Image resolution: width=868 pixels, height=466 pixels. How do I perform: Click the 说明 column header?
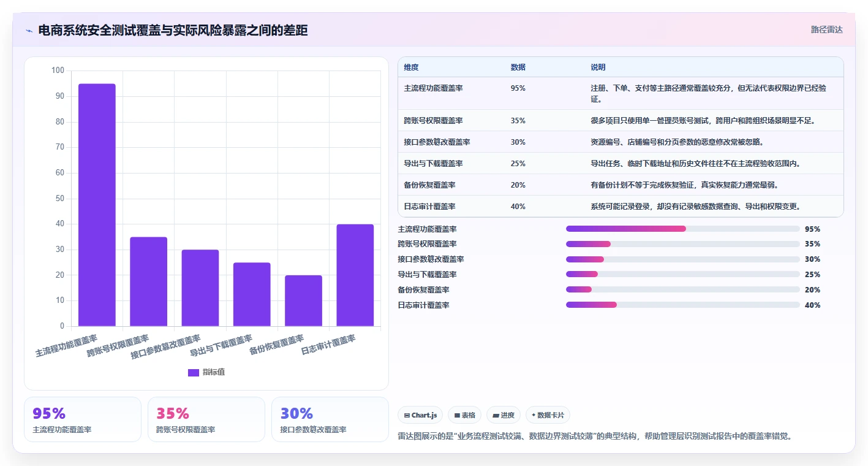598,67
